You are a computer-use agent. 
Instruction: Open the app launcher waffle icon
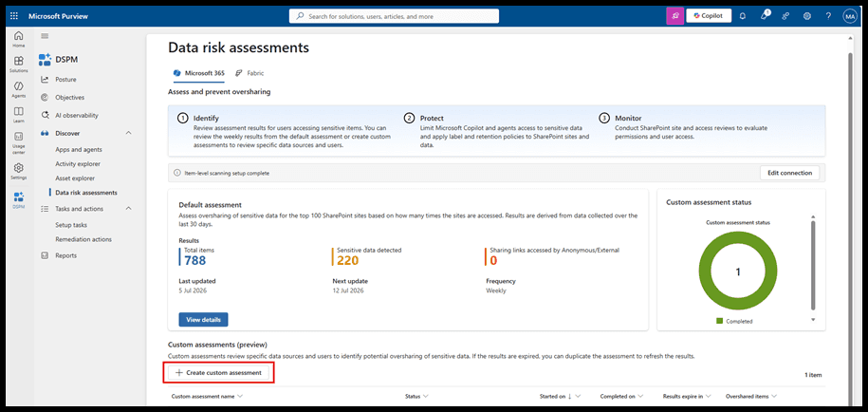tap(14, 16)
